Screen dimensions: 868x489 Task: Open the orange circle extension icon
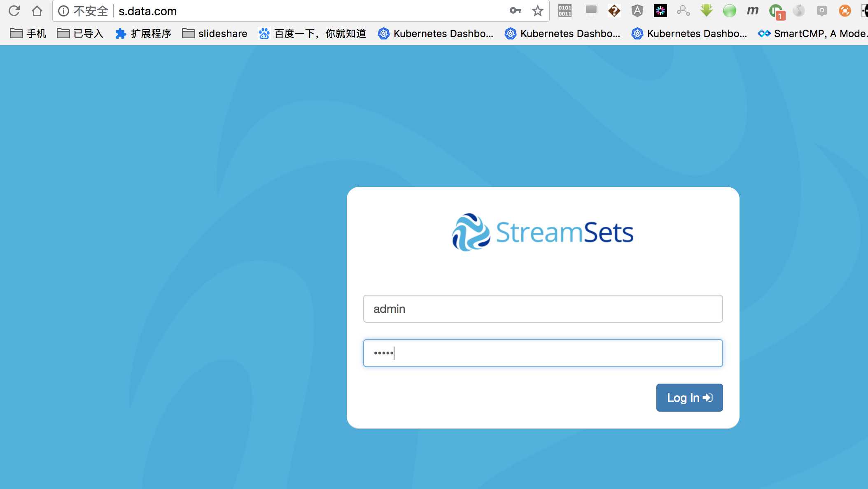click(845, 11)
